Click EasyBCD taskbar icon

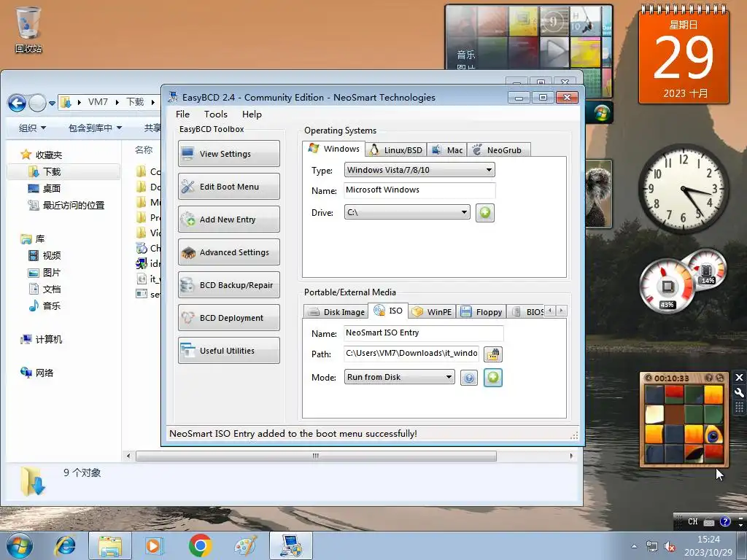click(x=291, y=545)
